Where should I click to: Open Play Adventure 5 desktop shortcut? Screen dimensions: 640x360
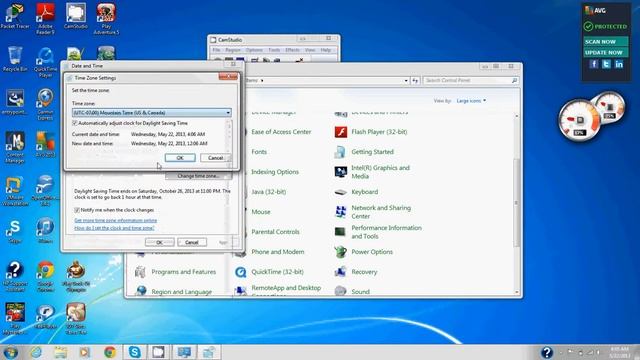106,19
